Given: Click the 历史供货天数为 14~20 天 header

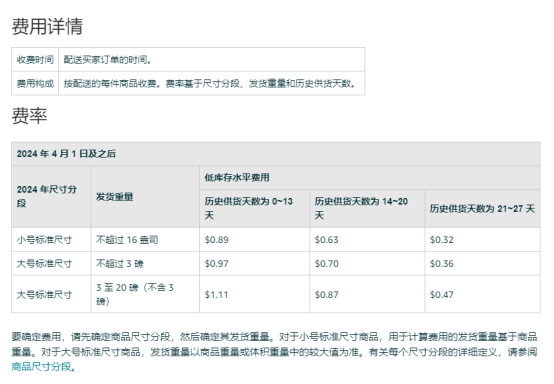Looking at the screenshot, I should tap(367, 208).
